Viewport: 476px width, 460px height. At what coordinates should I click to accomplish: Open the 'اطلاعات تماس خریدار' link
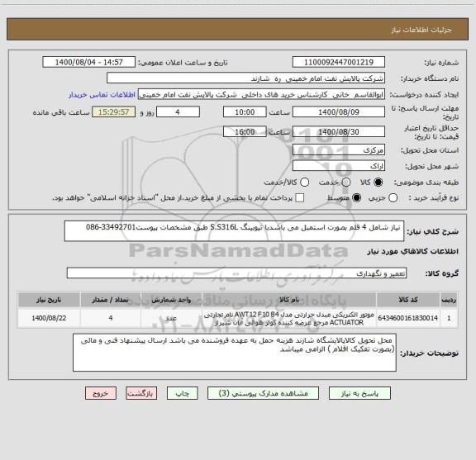[102, 95]
